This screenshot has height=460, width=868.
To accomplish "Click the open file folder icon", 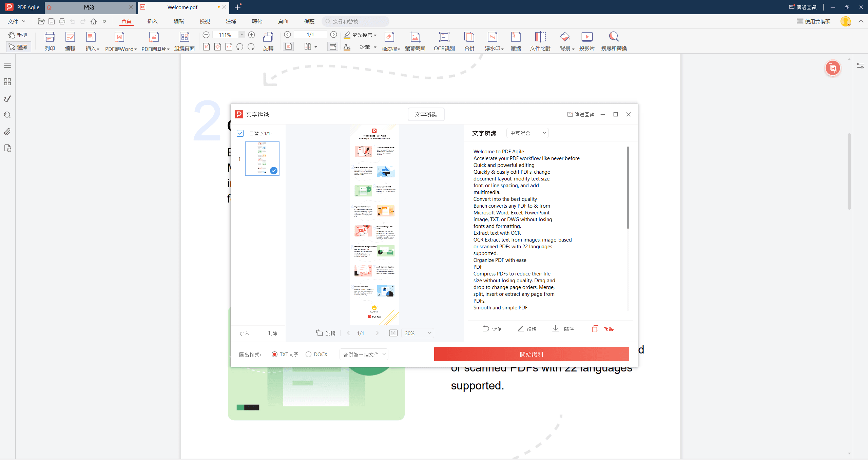I will (x=41, y=21).
